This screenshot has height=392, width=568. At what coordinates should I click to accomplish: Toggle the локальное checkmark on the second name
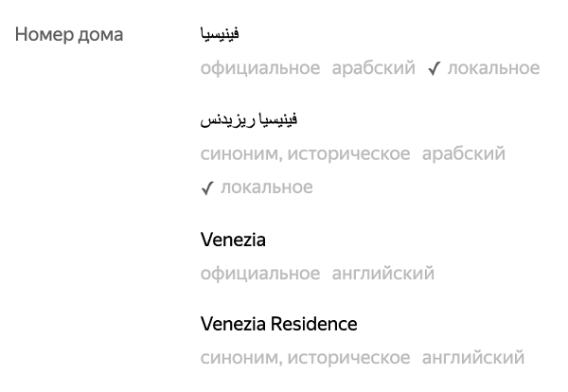(x=207, y=187)
